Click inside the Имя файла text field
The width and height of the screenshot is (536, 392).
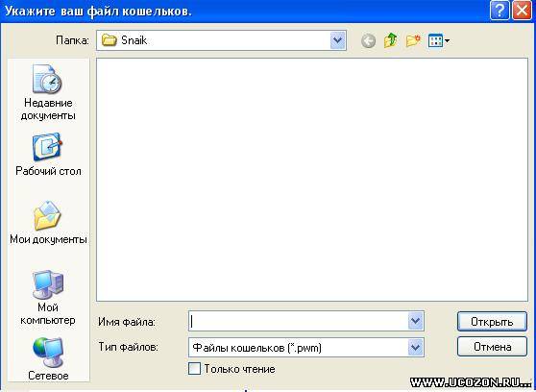point(298,321)
